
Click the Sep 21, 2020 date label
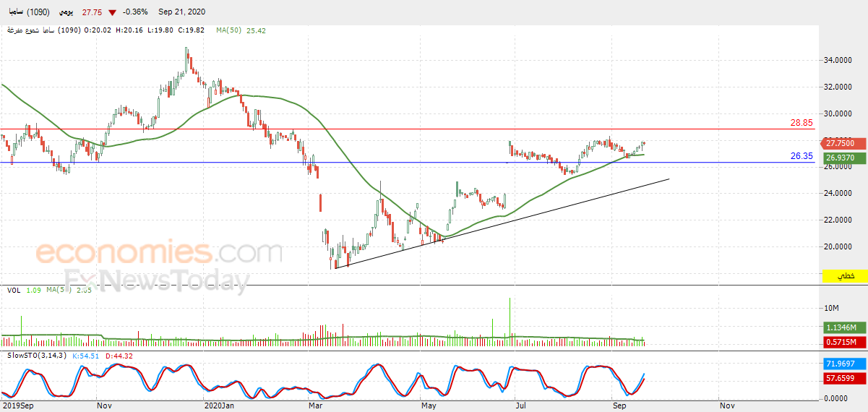(x=184, y=13)
